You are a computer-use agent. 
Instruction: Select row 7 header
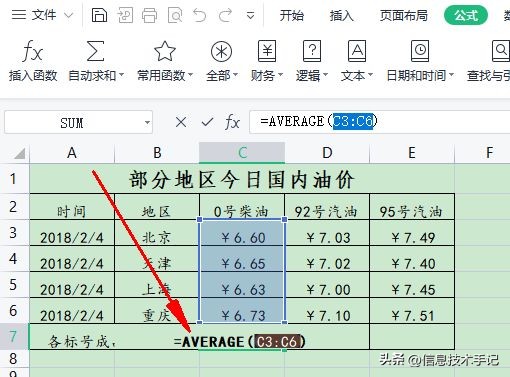point(14,336)
